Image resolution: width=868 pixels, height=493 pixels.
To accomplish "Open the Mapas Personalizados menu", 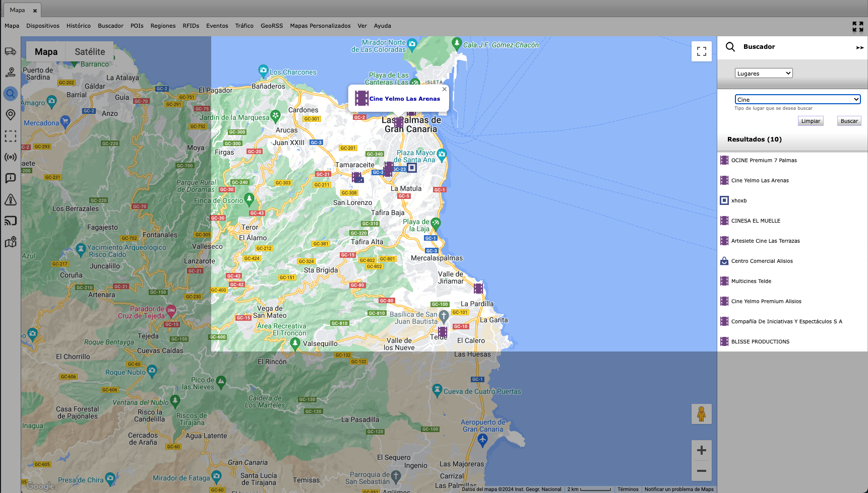I will (320, 26).
